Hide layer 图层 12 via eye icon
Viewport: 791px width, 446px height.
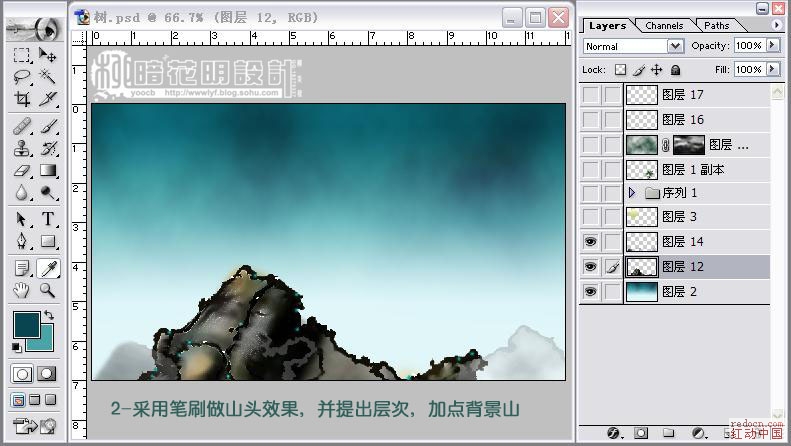(590, 266)
